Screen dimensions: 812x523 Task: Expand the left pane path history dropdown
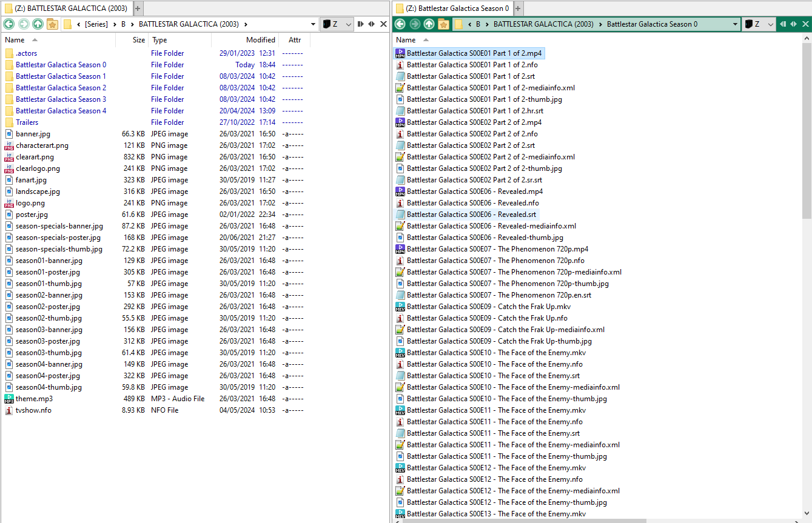pos(313,24)
